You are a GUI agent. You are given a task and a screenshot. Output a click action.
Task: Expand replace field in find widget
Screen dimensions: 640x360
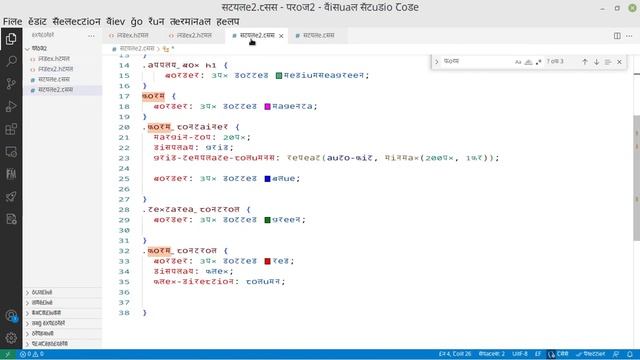[x=436, y=62]
